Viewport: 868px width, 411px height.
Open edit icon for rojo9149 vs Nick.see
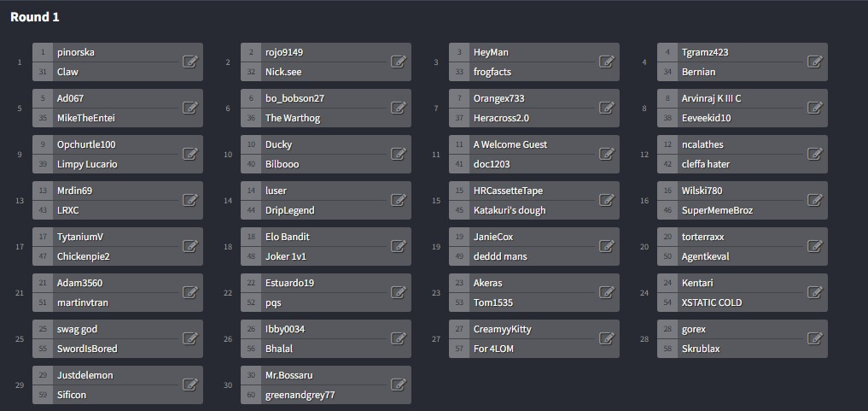tap(399, 62)
